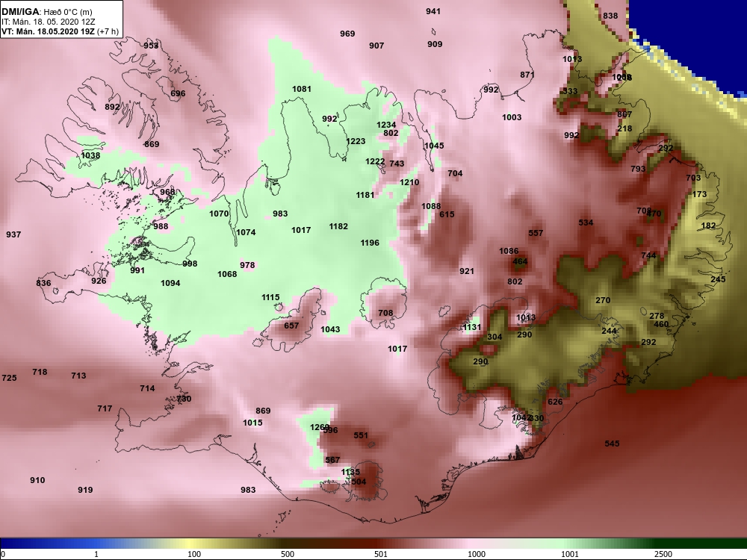747x560 pixels.
Task: Click the map value 919
Action: pos(85,490)
